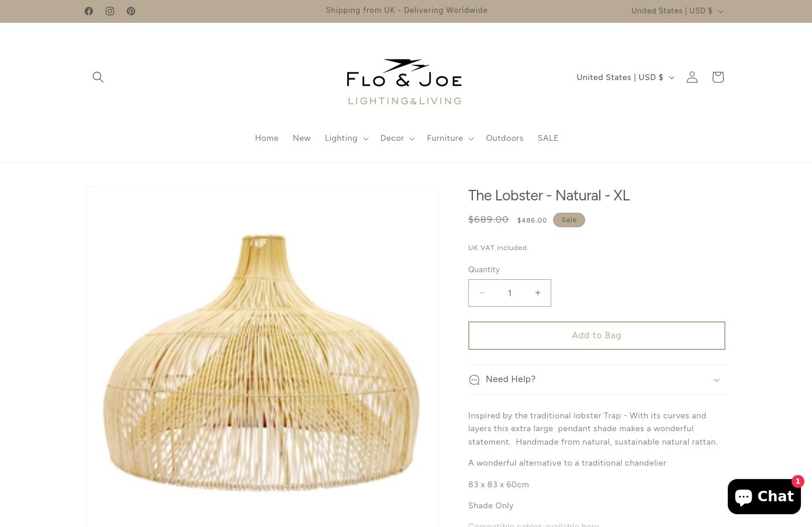
Task: Open the Pinterest social link icon
Action: pos(131,11)
